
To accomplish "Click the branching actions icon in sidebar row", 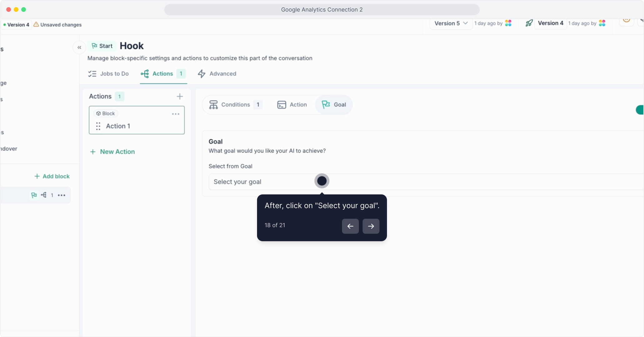I will 44,195.
